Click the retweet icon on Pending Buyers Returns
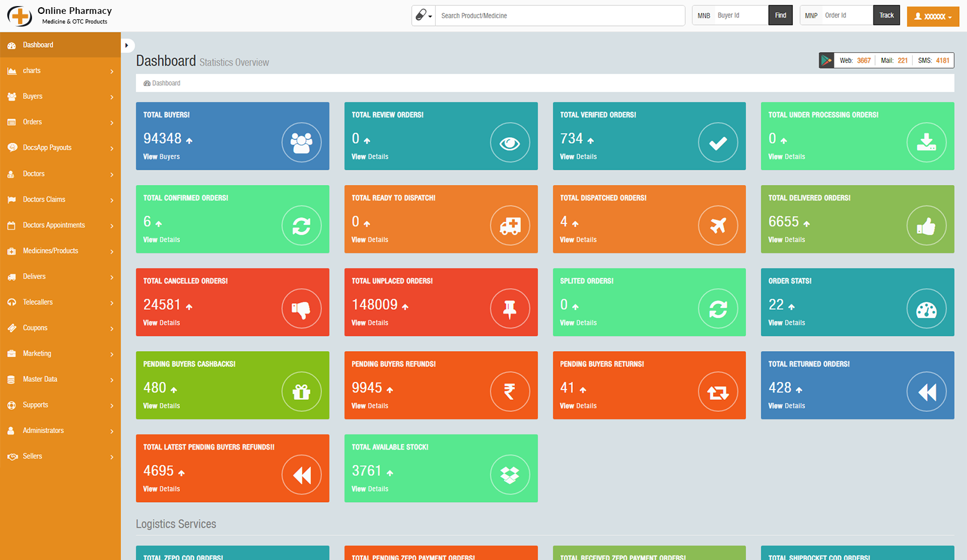Image resolution: width=967 pixels, height=560 pixels. (x=718, y=392)
